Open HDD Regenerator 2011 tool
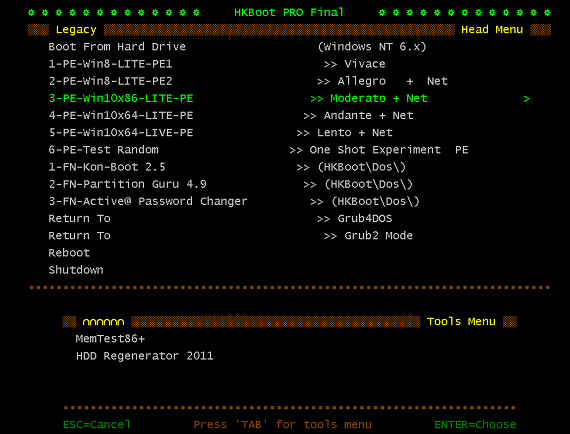The height and width of the screenshot is (434, 570). coord(145,356)
